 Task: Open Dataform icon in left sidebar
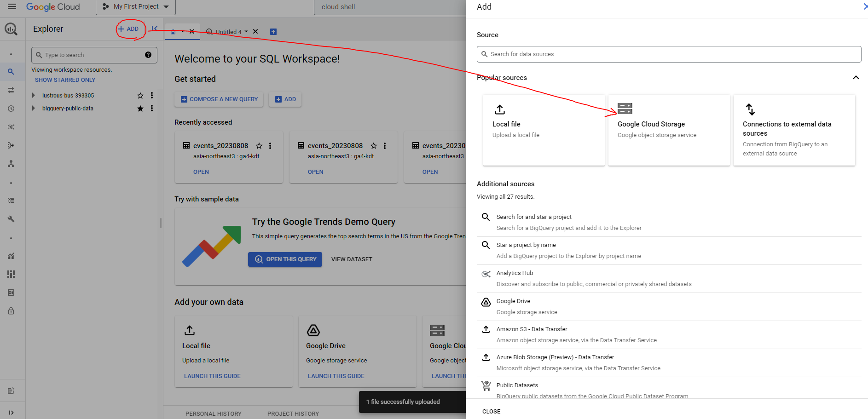point(11,145)
